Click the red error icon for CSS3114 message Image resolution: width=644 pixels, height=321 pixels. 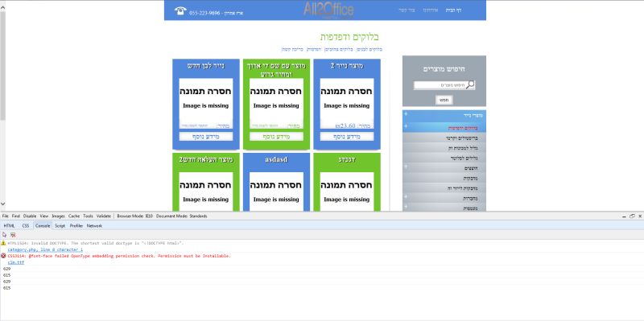click(x=3, y=256)
